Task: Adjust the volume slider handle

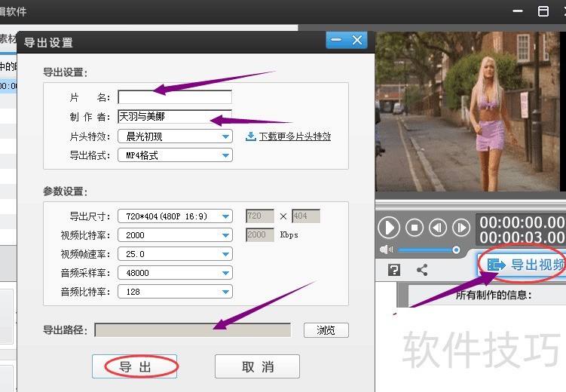Action: point(456,250)
